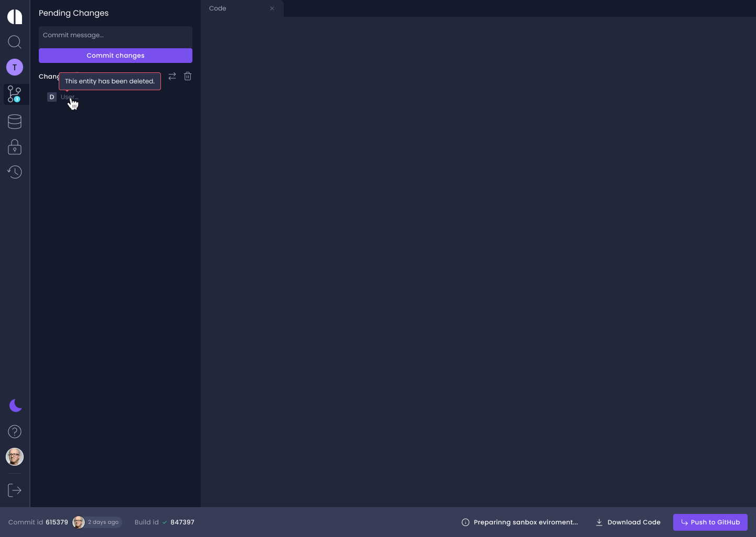Click the user profile photo in sidebar

(x=15, y=457)
